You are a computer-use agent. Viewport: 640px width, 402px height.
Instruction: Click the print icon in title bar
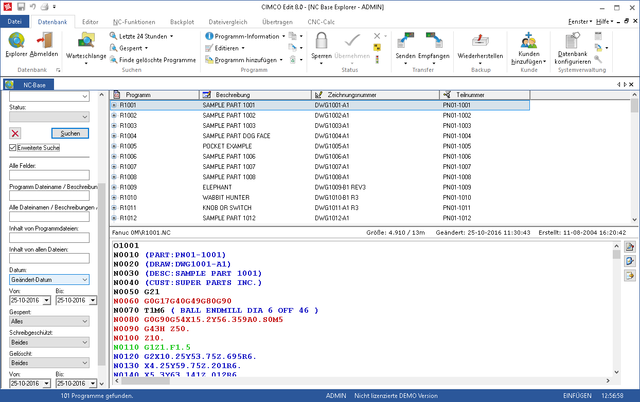44,7
